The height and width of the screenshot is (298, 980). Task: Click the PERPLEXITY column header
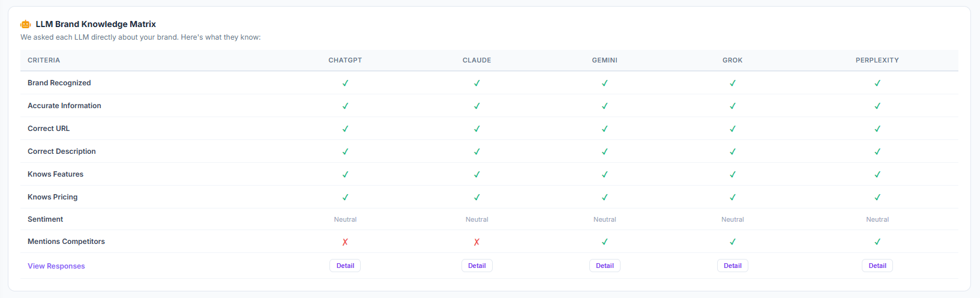[x=877, y=60]
